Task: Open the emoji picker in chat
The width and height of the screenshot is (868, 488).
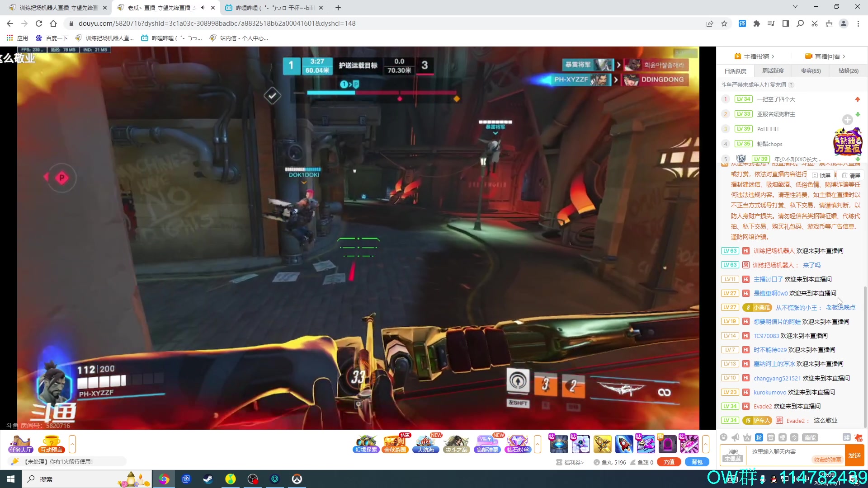Action: click(724, 437)
